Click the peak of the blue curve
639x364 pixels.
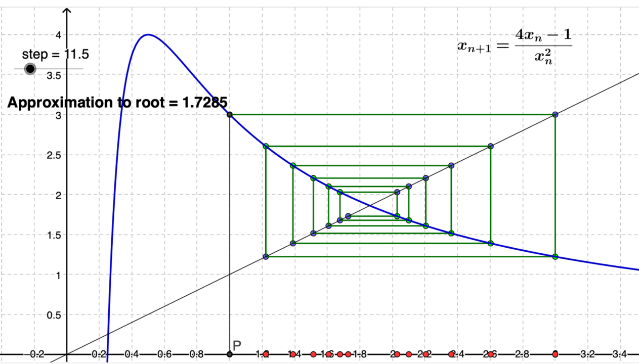pyautogui.click(x=148, y=35)
